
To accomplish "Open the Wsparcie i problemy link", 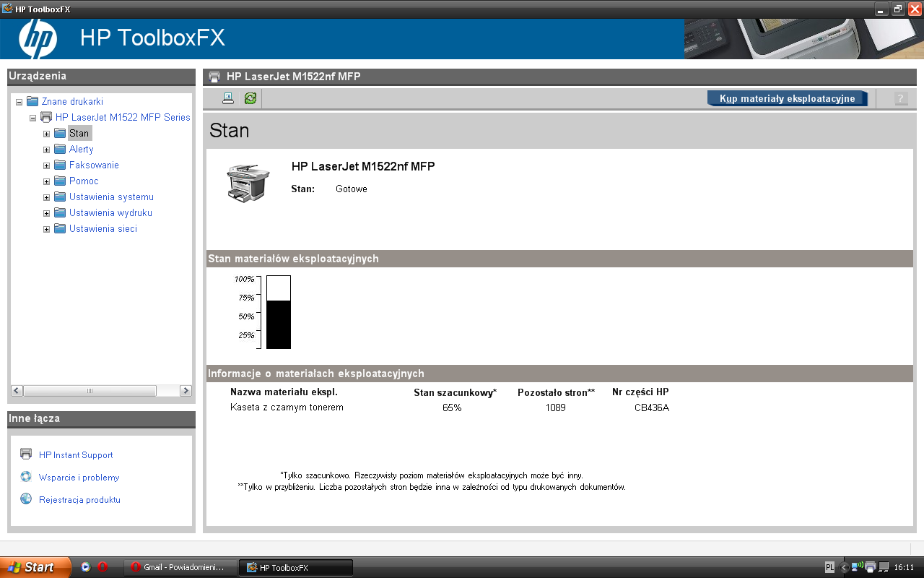I will click(x=79, y=478).
